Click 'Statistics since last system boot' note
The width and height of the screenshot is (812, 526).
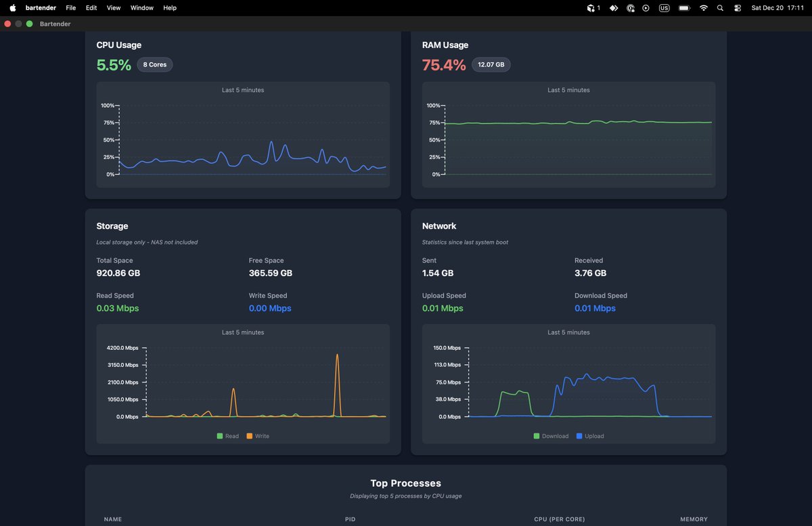tap(465, 242)
